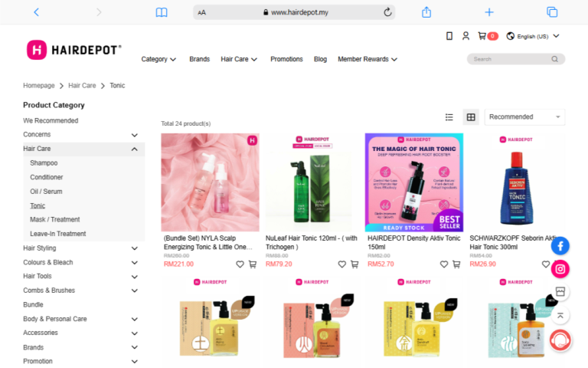Open the Brands menu item
The width and height of the screenshot is (588, 368).
click(199, 59)
